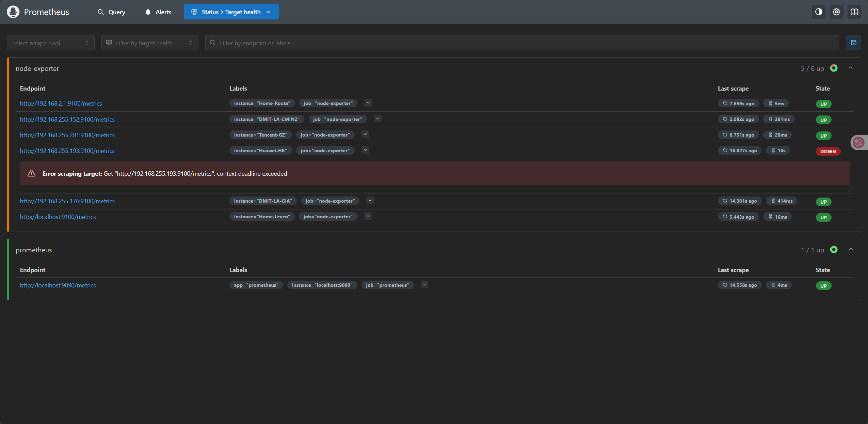Click the Prometheus title text in header
Viewport: 868px width, 424px height.
46,12
